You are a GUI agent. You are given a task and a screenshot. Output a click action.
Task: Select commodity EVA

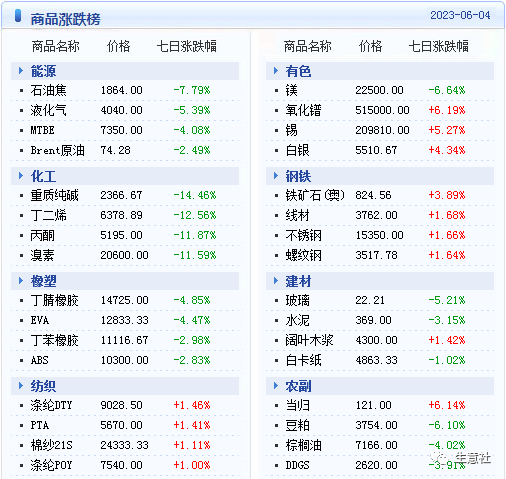[x=40, y=320]
